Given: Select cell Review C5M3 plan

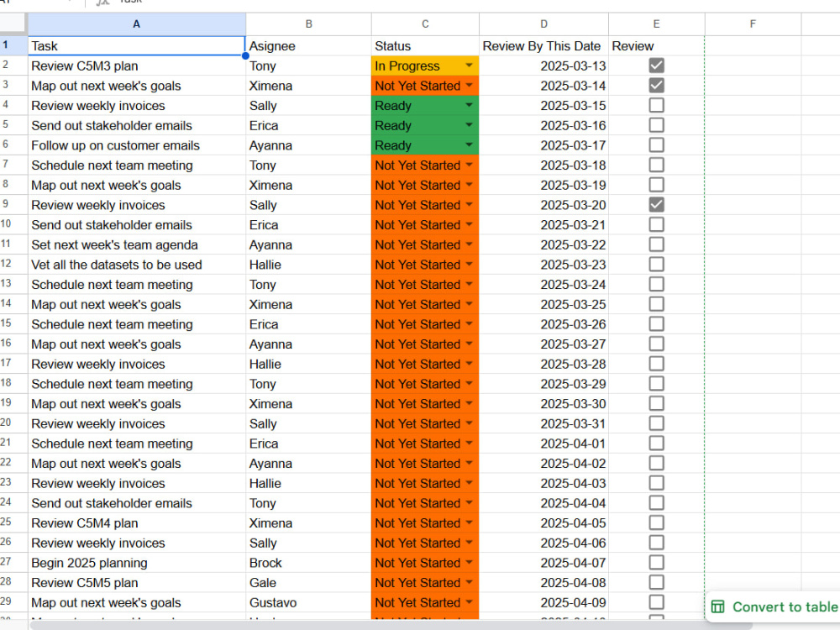Looking at the screenshot, I should click(137, 66).
